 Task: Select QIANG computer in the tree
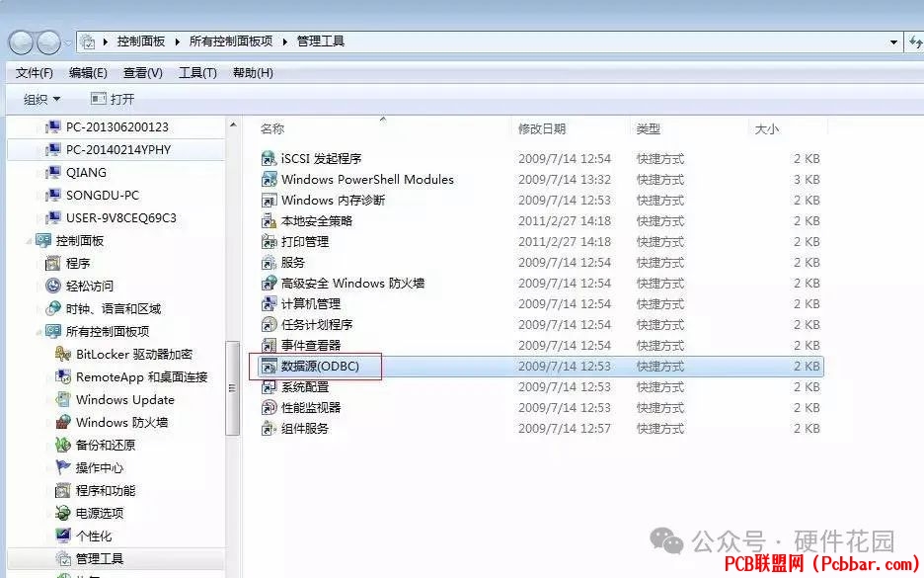(x=86, y=172)
